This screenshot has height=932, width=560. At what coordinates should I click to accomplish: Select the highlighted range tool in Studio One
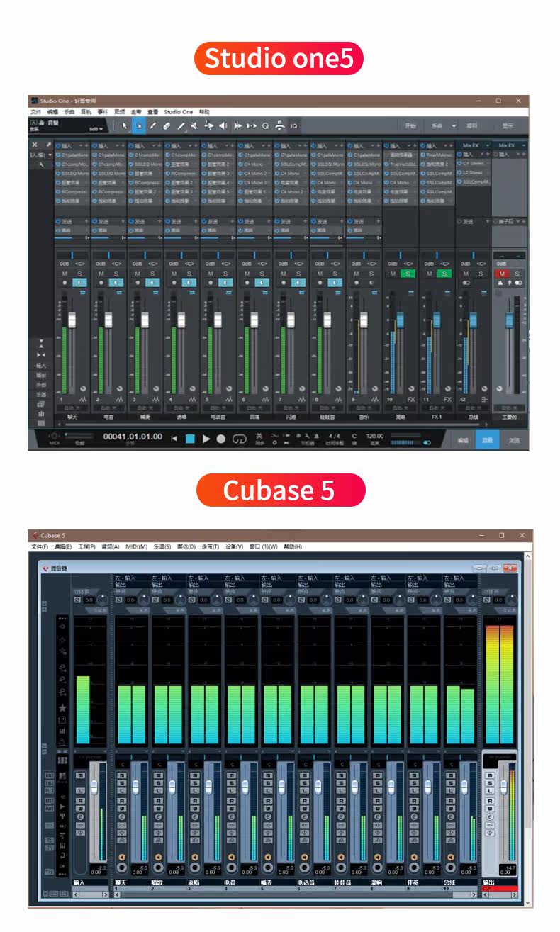139,125
